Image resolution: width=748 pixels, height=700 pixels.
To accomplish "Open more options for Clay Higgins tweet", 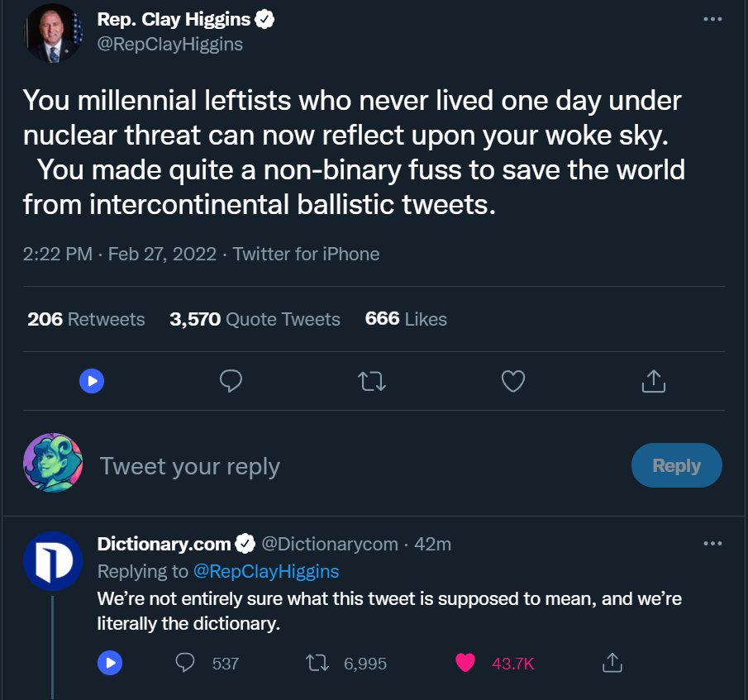I will pos(712,20).
